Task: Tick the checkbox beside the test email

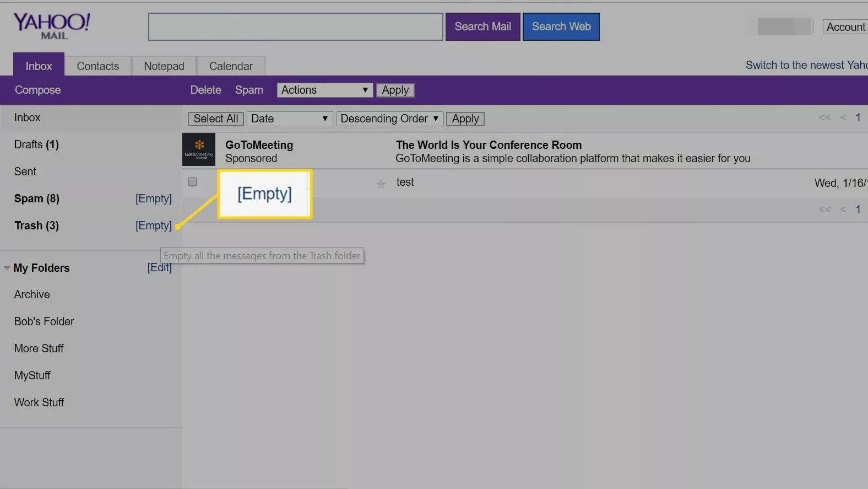Action: point(192,181)
